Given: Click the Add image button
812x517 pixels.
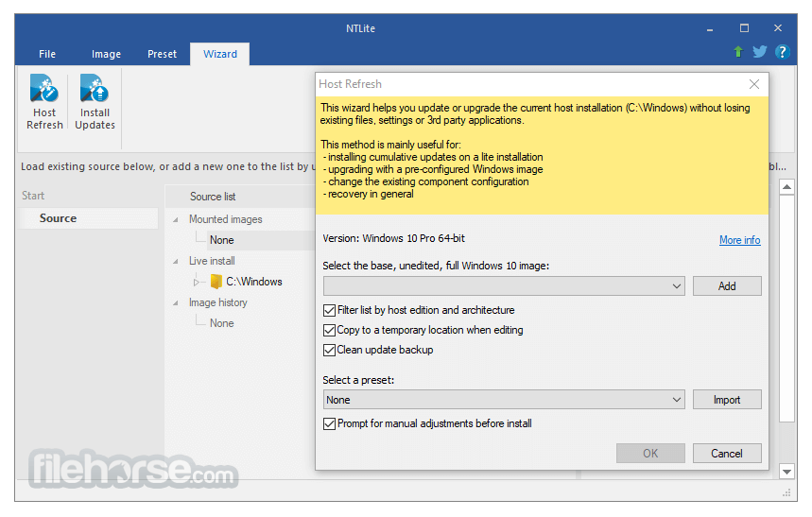Looking at the screenshot, I should click(x=727, y=286).
